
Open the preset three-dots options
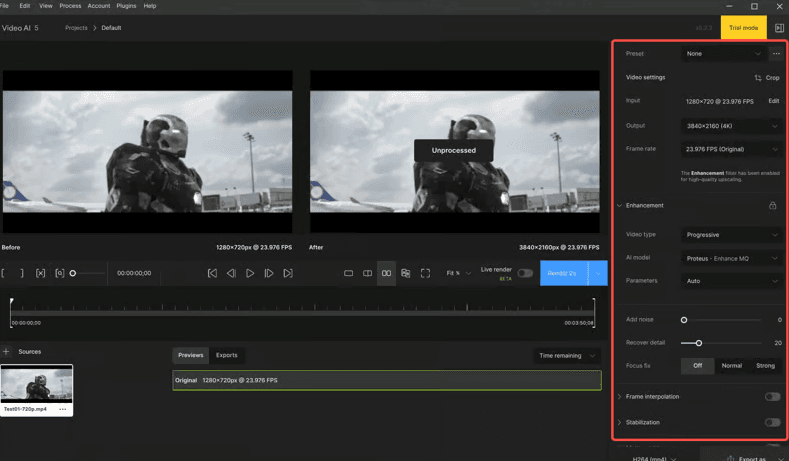[776, 53]
